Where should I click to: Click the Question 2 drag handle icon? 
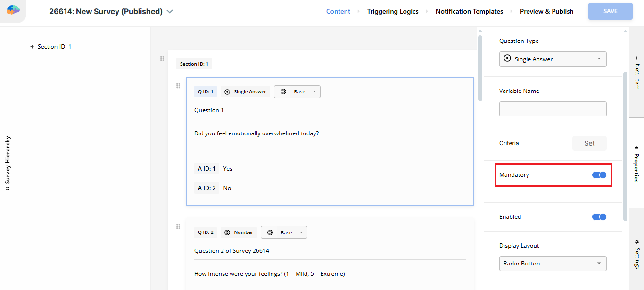tap(178, 226)
